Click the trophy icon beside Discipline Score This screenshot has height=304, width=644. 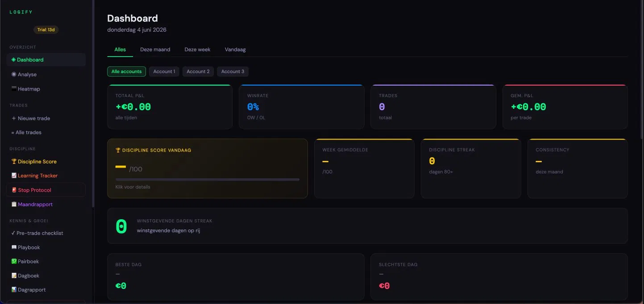coord(14,161)
